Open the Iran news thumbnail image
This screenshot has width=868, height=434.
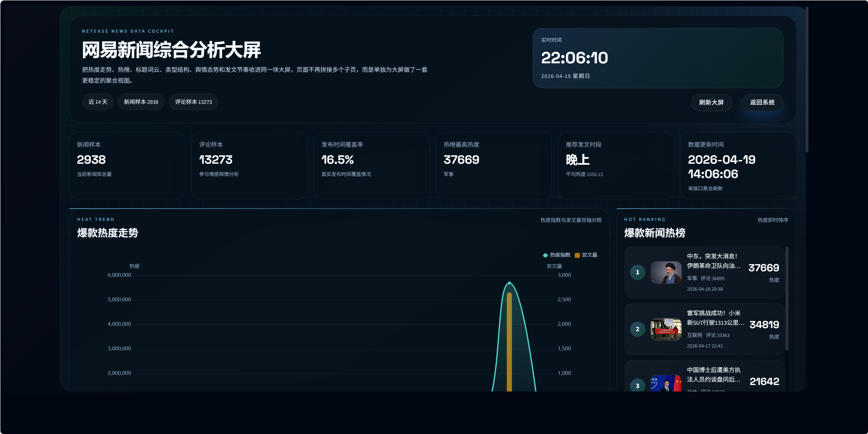coord(665,272)
